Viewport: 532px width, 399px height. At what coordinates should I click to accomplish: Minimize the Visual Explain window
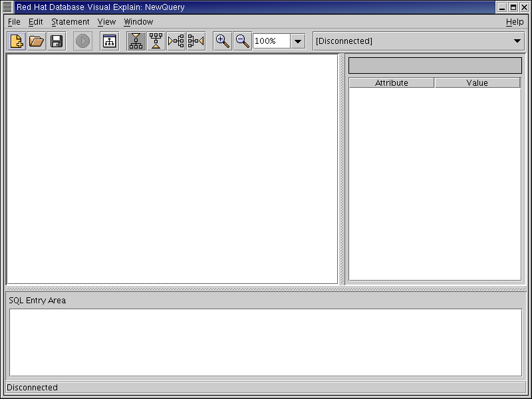502,7
